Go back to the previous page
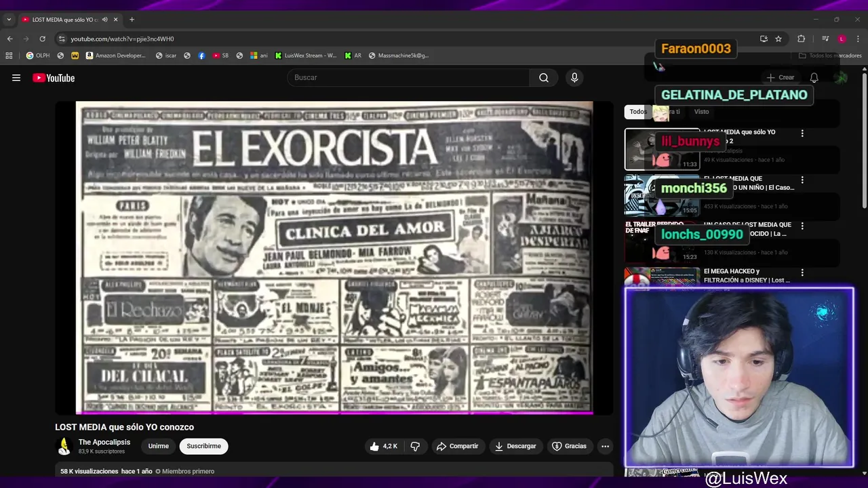Screen dimensions: 868x488 [10, 39]
